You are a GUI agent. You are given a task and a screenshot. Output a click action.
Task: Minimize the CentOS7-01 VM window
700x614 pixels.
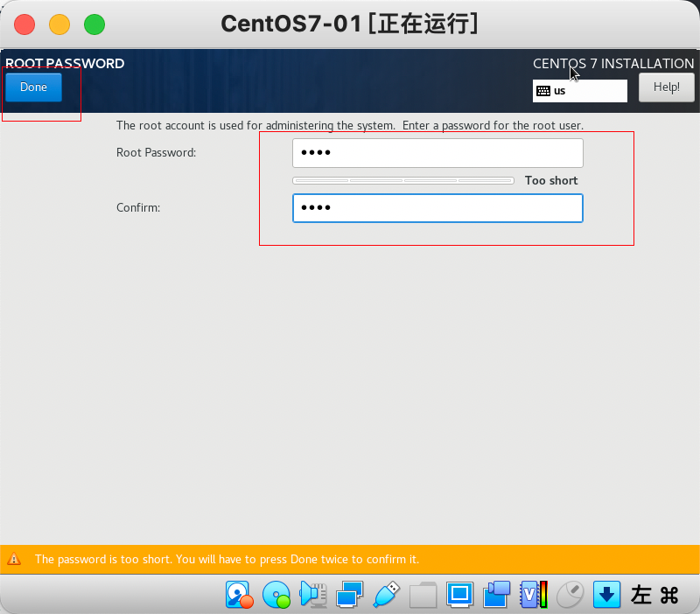click(x=59, y=24)
